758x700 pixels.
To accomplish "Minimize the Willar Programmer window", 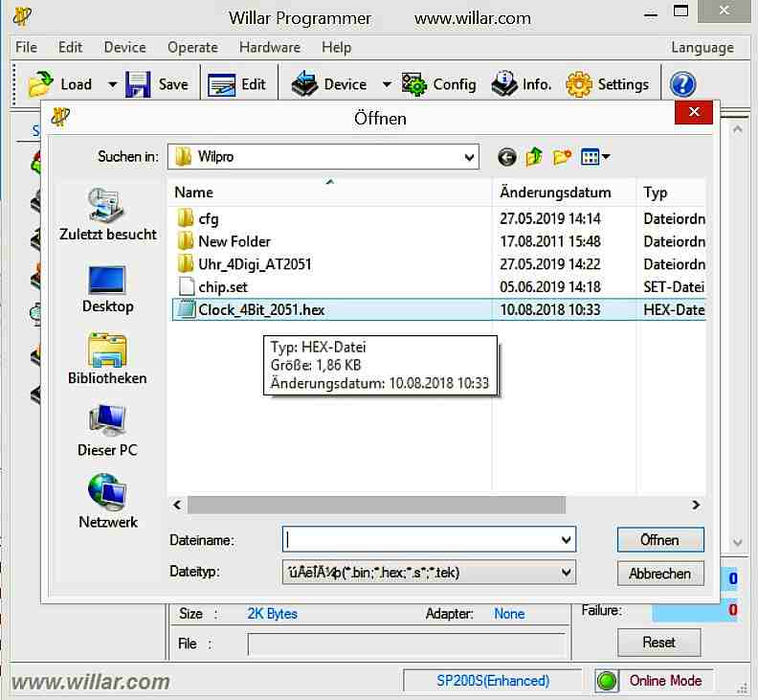I will point(651,13).
